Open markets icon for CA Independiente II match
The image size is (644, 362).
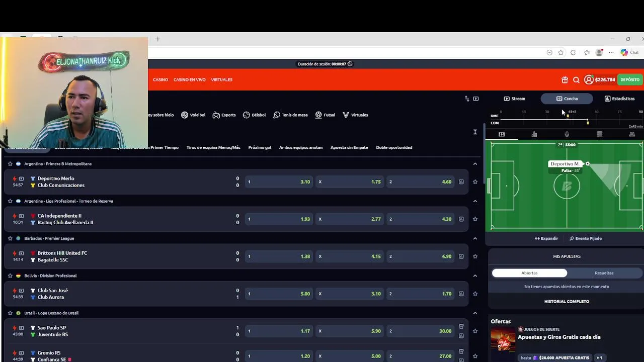(x=461, y=219)
